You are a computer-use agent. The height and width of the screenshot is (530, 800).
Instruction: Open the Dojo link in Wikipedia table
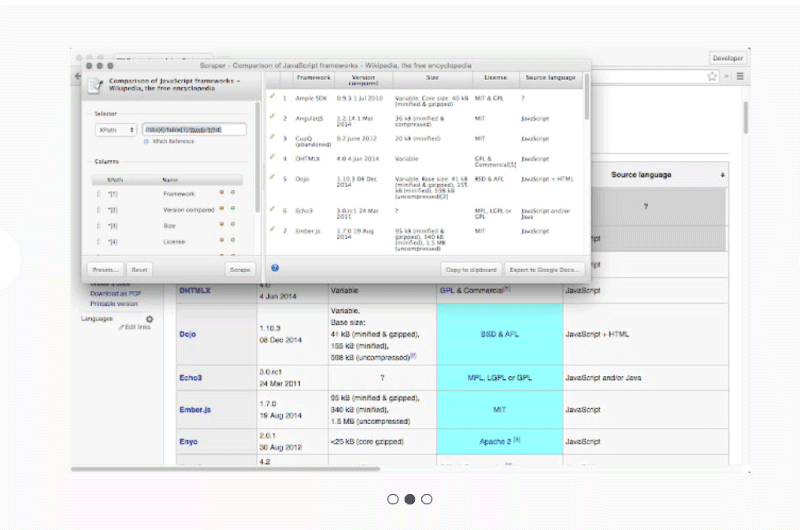coord(187,334)
